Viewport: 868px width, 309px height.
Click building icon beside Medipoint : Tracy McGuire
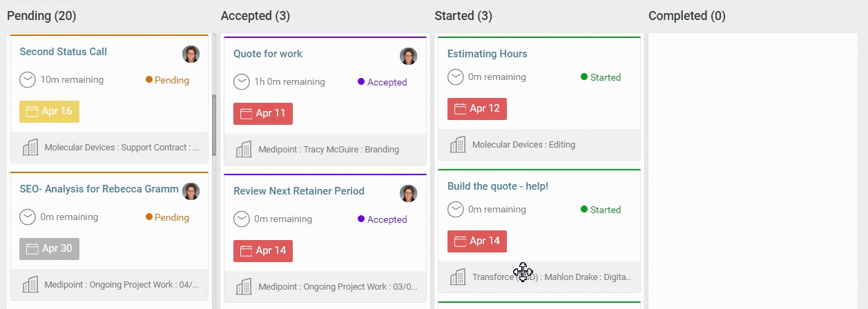(x=244, y=150)
